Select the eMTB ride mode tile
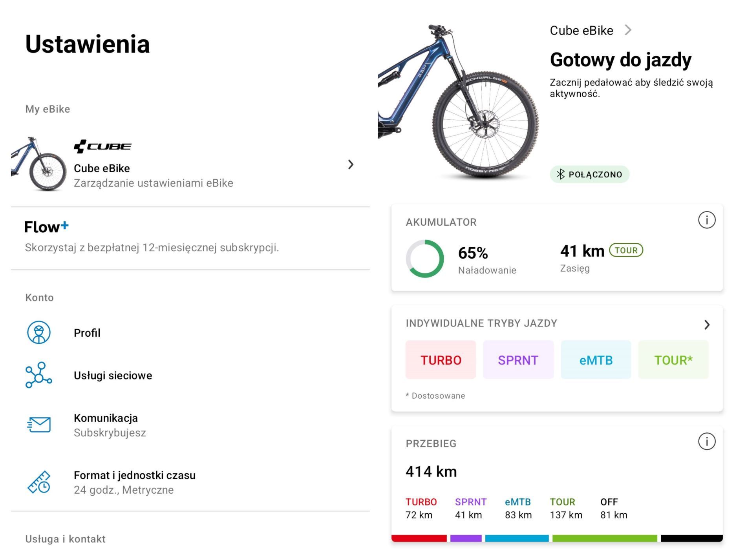This screenshot has height=560, width=746. tap(596, 360)
